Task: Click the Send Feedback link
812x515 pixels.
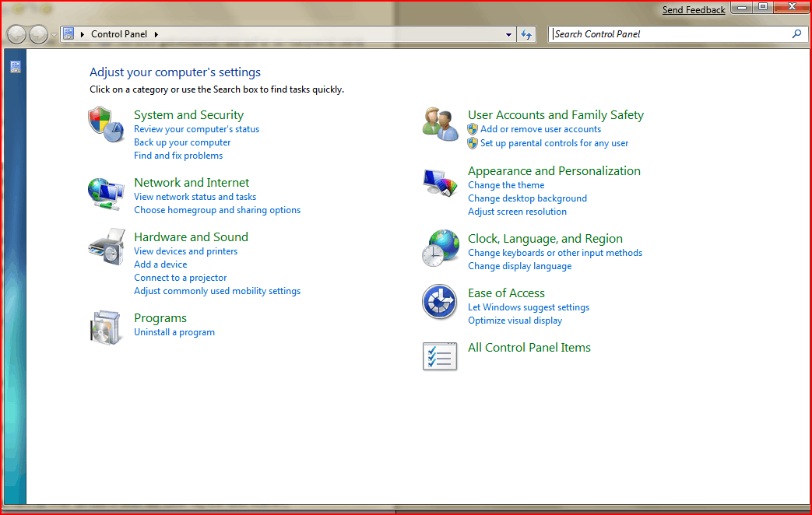Action: pos(694,10)
